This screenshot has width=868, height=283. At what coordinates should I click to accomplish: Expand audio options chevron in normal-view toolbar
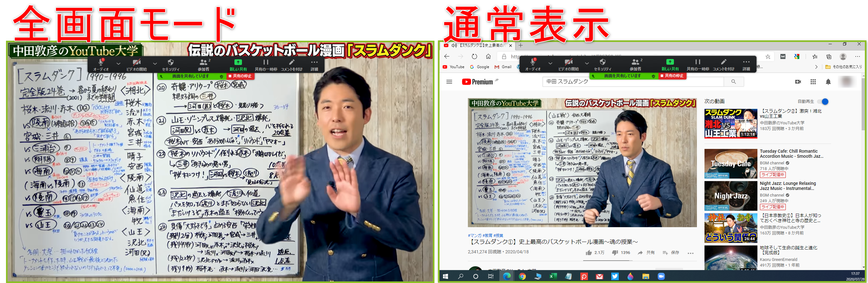550,63
